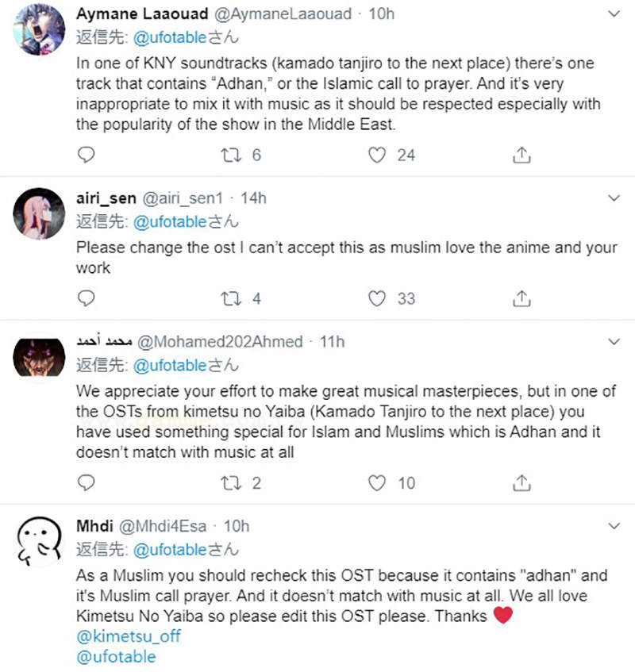The image size is (635, 672).
Task: Reply to airi_sen's tweet
Action: [x=87, y=299]
